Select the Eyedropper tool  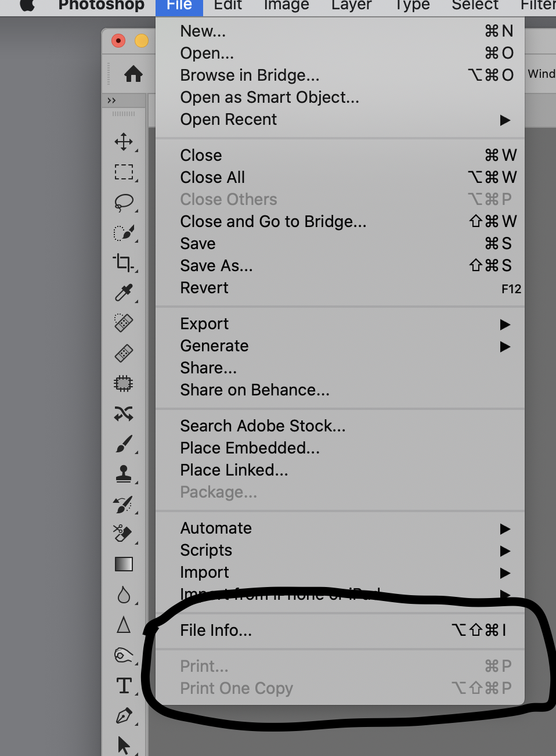point(124,292)
